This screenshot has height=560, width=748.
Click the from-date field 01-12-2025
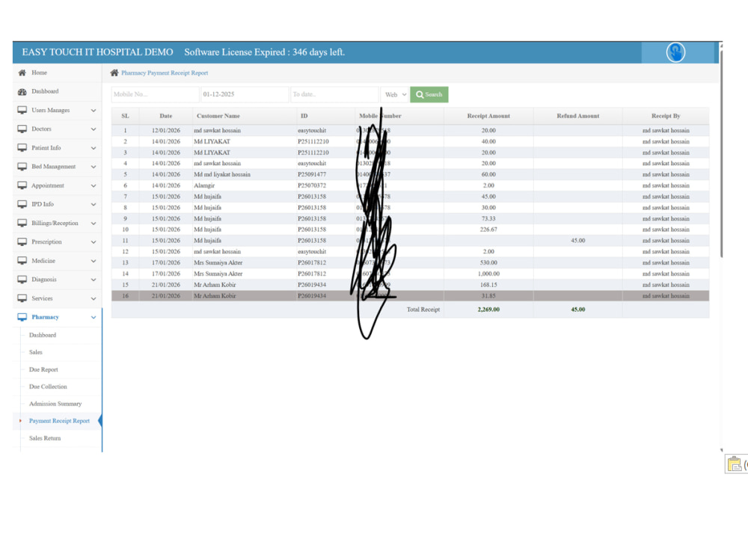pos(245,94)
